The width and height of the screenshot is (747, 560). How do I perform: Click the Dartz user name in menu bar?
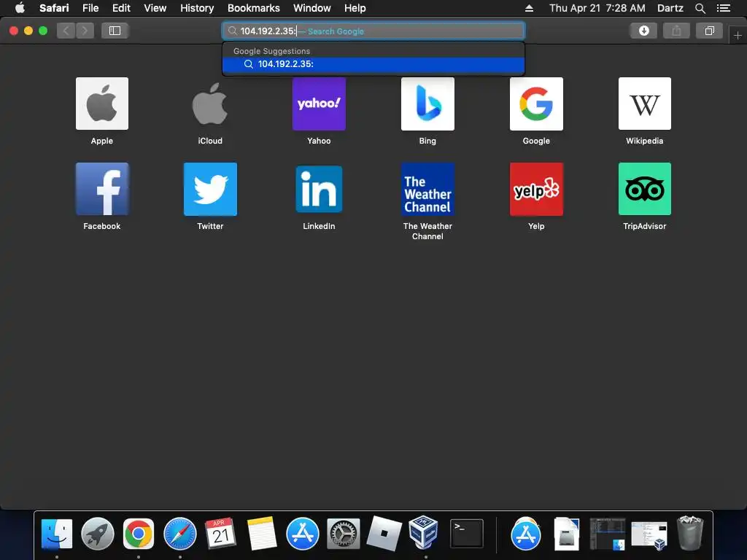tap(670, 8)
